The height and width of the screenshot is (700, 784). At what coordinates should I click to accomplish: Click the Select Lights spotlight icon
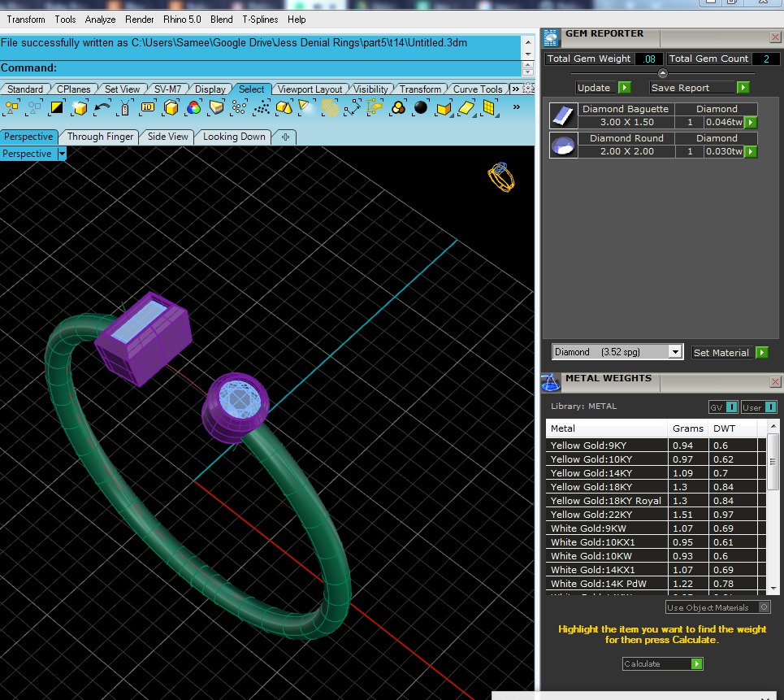(306, 107)
